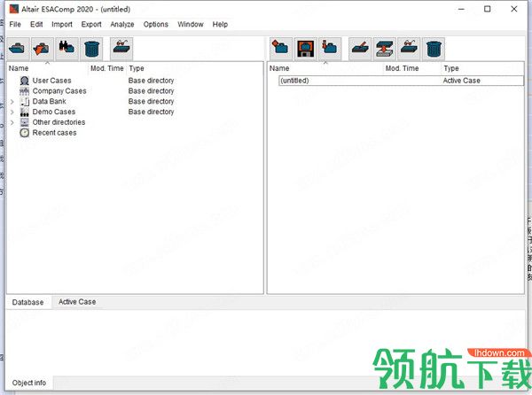Click the glasses view icon in database toolbar
Screen dimensions: 532x395
click(121, 49)
